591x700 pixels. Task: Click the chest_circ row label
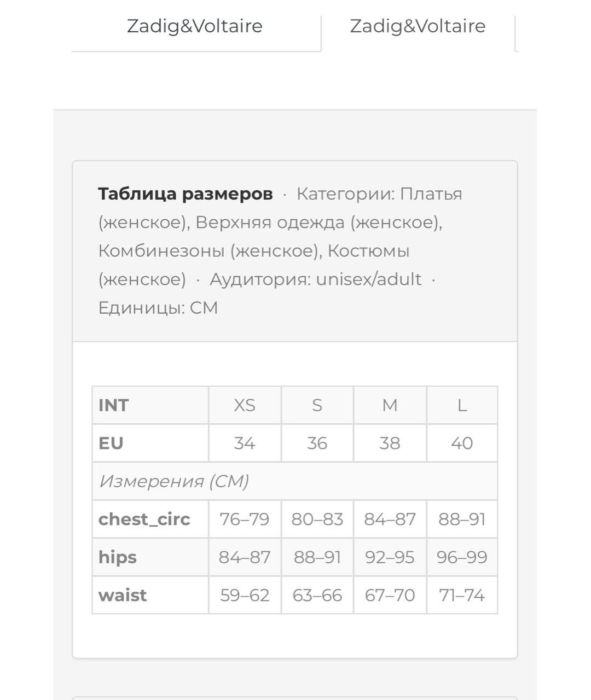pos(144,519)
